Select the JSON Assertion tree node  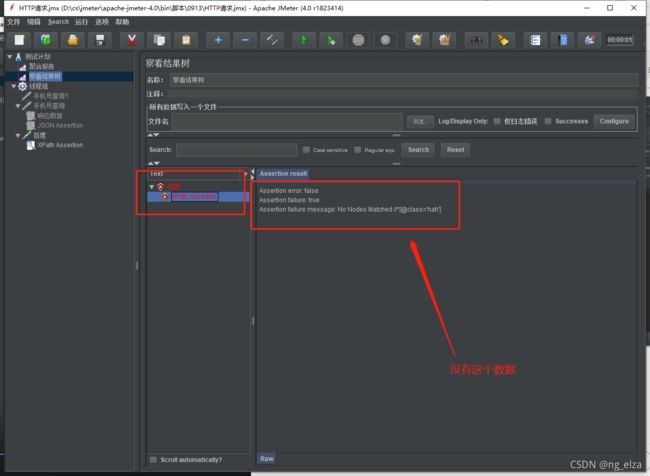[x=60, y=125]
